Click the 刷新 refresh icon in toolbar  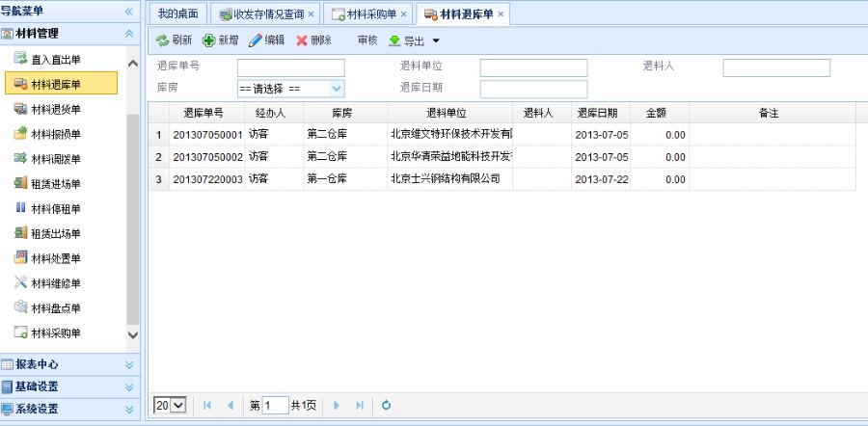(162, 40)
